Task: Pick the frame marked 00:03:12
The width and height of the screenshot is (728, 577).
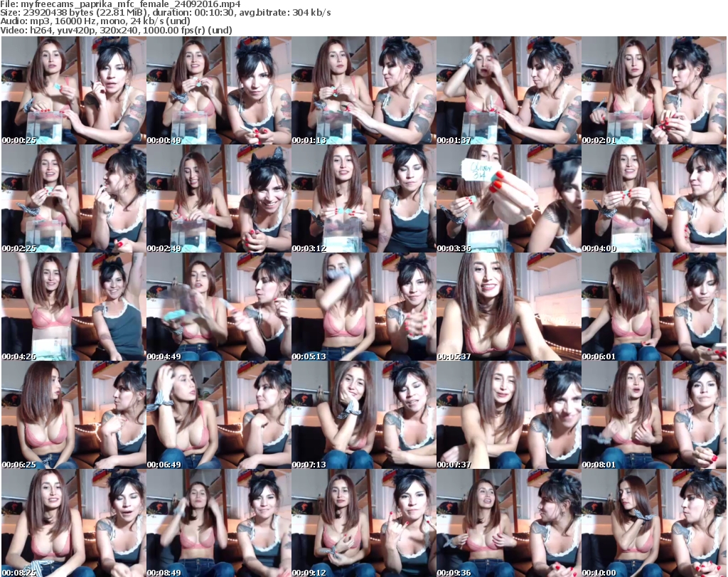Action: point(363,198)
